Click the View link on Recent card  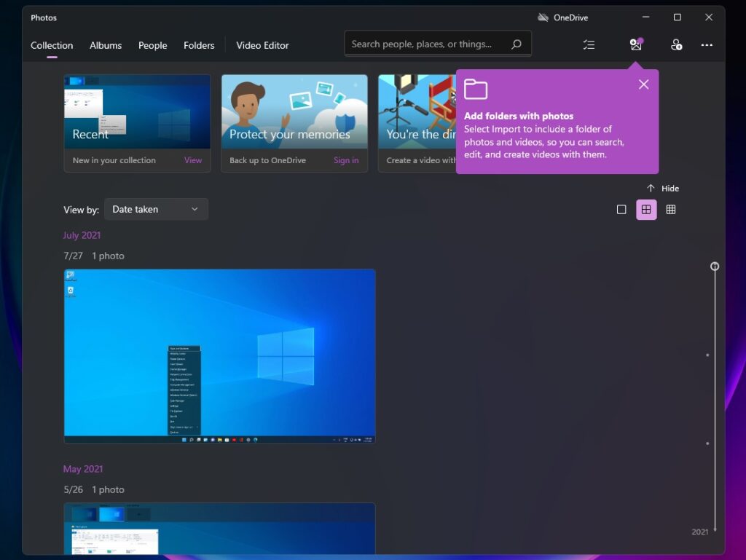pyautogui.click(x=192, y=159)
